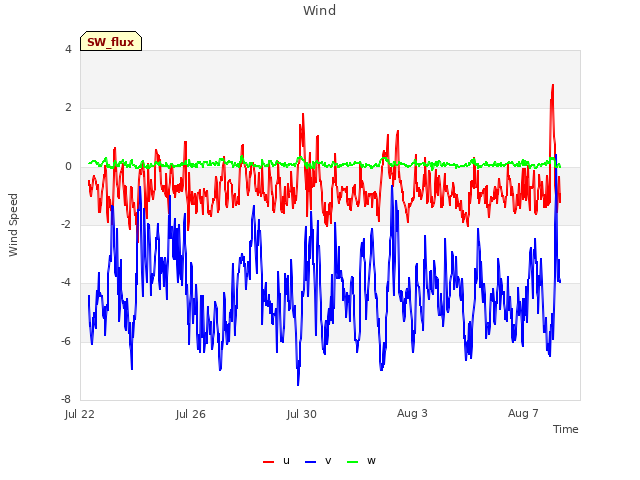This screenshot has height=480, width=640.
Task: Click the Wind Speed axis label
Action: click(13, 225)
